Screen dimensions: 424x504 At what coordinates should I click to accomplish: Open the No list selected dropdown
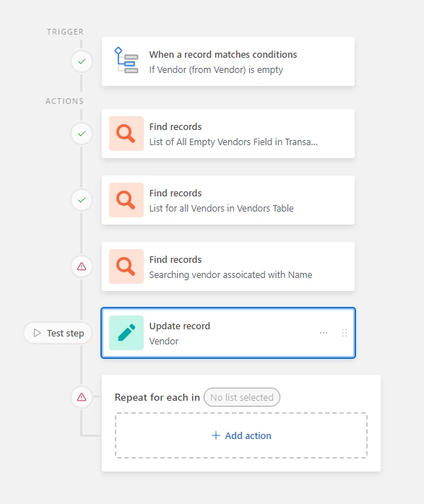[x=242, y=397]
